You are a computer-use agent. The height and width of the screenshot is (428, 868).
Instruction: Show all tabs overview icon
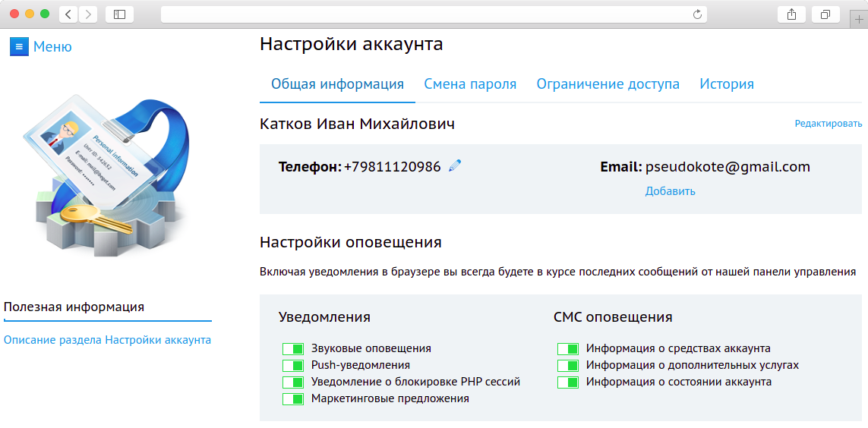825,14
